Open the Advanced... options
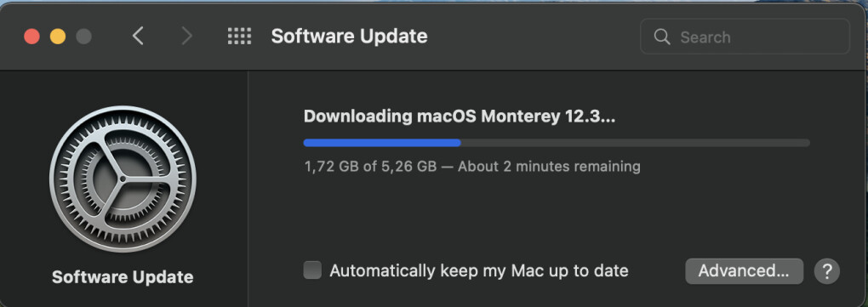 (744, 271)
